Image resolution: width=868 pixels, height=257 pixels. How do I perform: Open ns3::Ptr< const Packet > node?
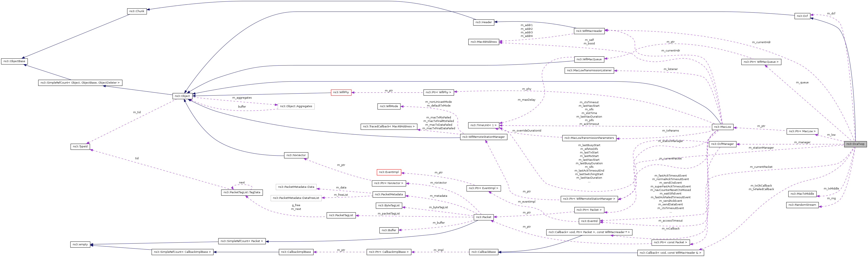671,243
